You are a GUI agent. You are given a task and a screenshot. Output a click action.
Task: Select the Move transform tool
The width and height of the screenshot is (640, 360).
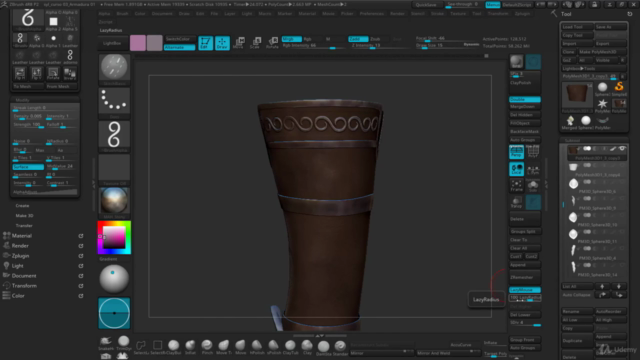[x=239, y=43]
